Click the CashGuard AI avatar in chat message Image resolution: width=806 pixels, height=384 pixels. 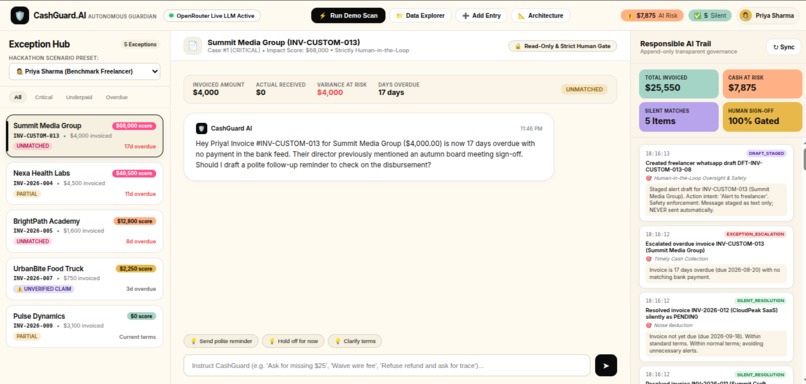(202, 129)
